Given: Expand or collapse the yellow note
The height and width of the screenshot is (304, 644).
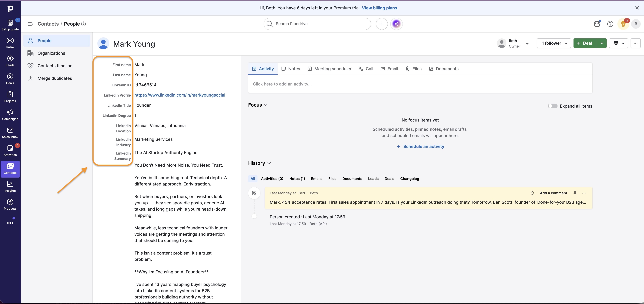Looking at the screenshot, I should tap(532, 193).
